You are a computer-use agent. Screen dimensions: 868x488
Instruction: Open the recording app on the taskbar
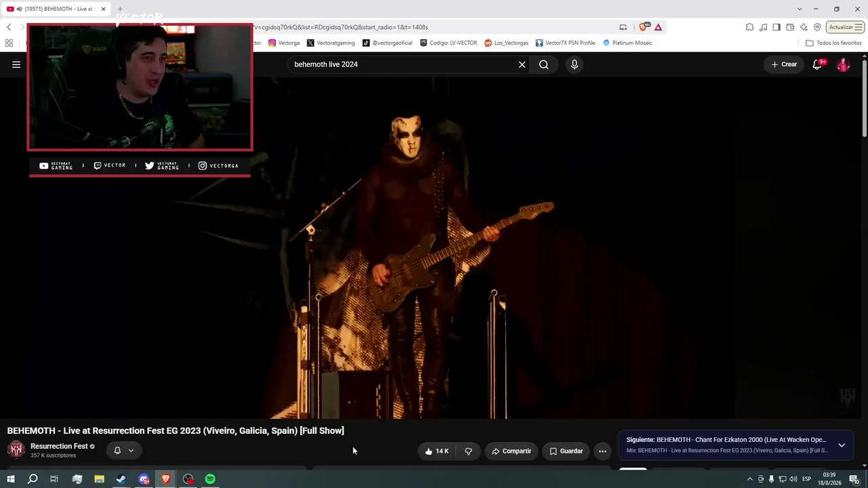click(x=188, y=479)
